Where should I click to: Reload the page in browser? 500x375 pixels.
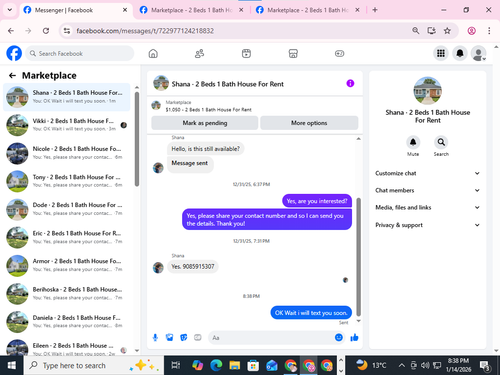pos(46,31)
